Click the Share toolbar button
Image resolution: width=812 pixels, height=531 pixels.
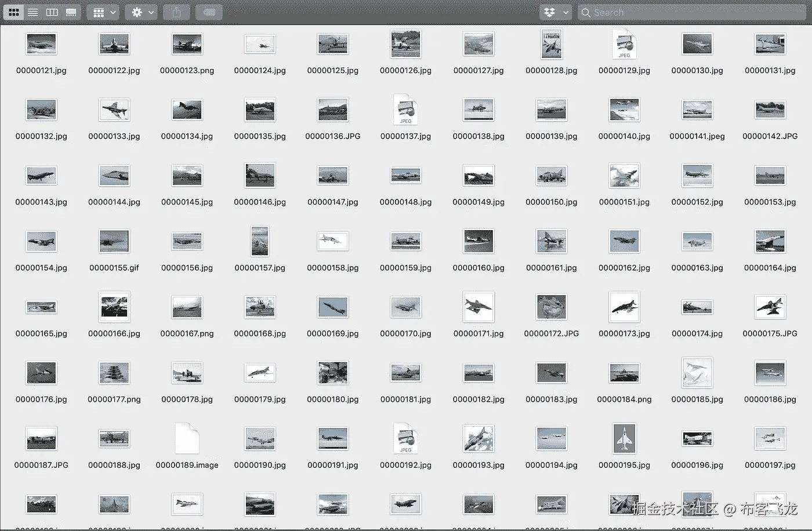pyautogui.click(x=176, y=12)
